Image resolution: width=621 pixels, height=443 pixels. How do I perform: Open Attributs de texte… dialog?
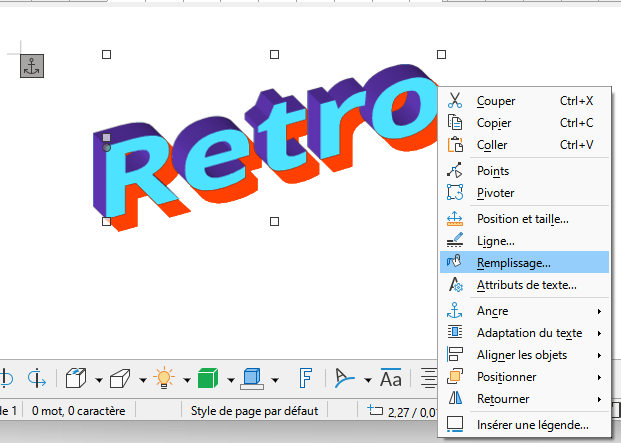coord(524,285)
